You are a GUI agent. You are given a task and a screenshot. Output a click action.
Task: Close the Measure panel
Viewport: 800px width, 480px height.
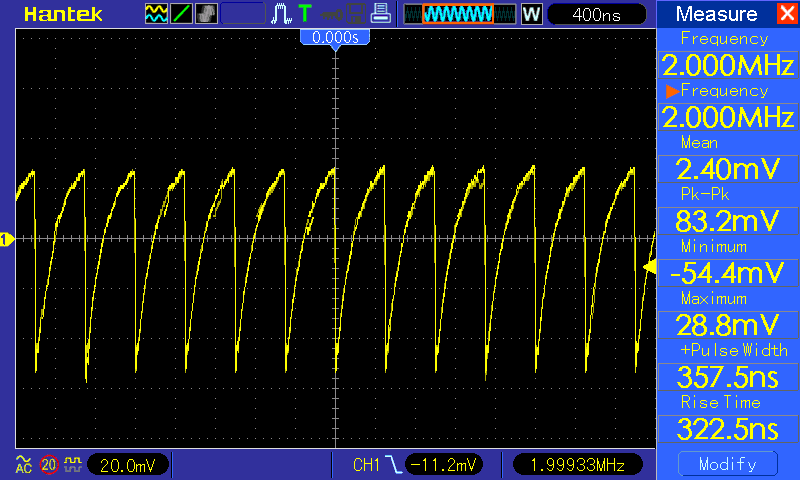[x=786, y=14]
